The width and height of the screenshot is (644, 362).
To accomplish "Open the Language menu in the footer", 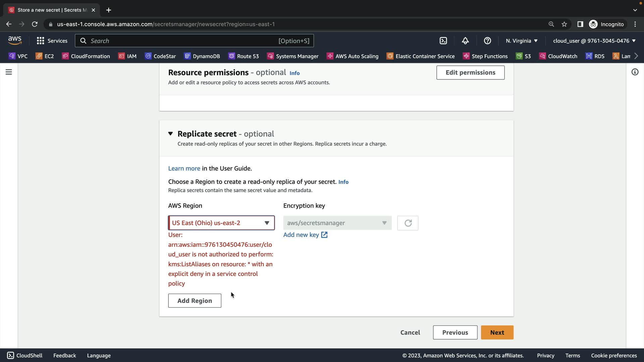I will click(x=99, y=355).
